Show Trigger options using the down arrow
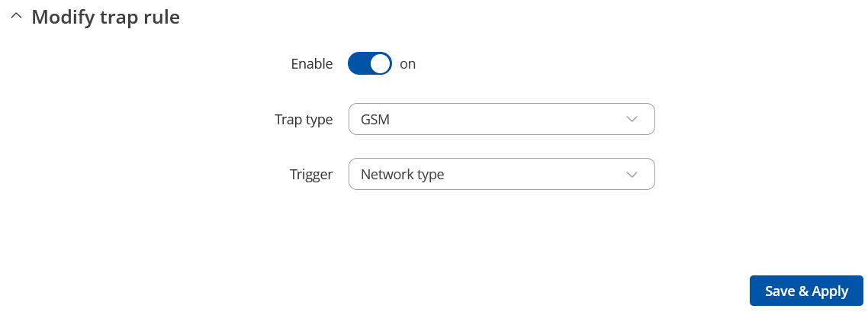The image size is (868, 312). (632, 174)
